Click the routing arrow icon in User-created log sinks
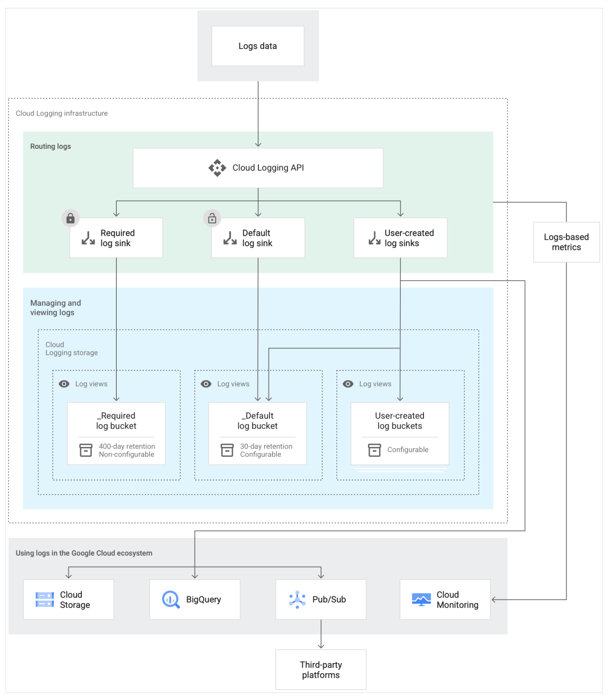This screenshot has width=609, height=700. tap(374, 238)
